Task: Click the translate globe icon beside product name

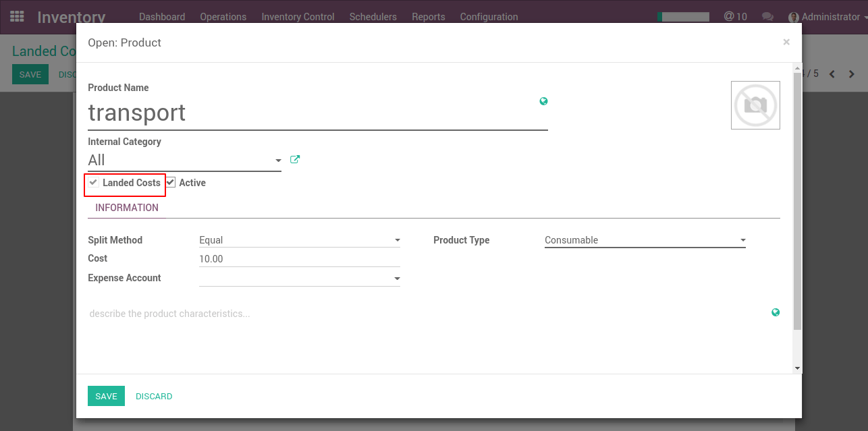Action: tap(543, 101)
